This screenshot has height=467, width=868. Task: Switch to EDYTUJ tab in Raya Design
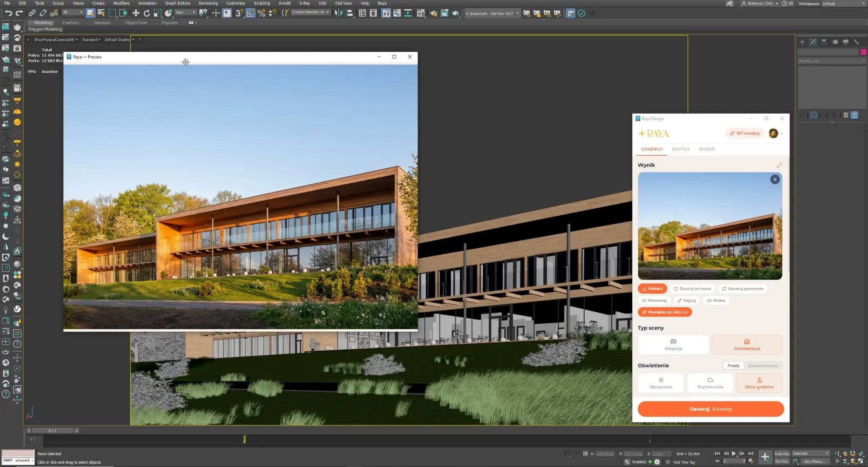pyautogui.click(x=681, y=149)
